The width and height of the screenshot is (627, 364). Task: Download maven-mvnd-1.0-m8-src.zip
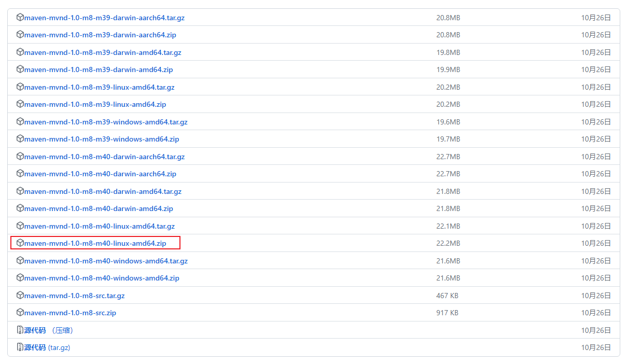71,313
